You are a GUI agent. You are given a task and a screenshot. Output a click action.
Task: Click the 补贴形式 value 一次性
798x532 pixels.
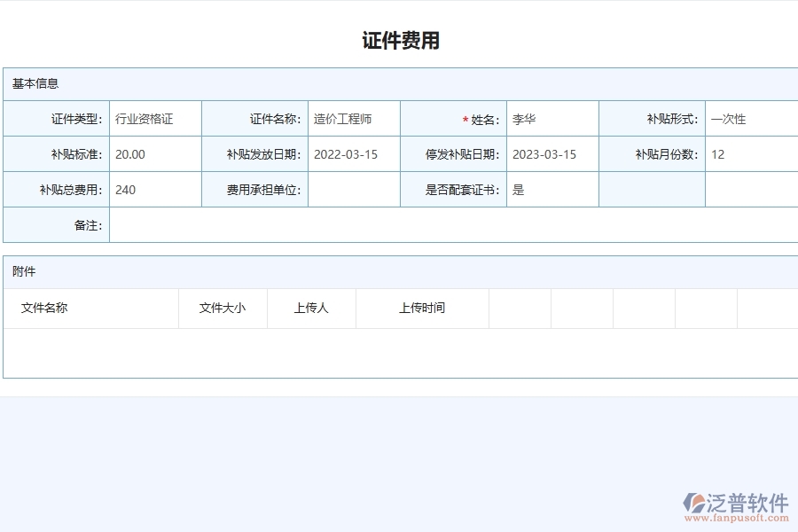[x=728, y=118]
